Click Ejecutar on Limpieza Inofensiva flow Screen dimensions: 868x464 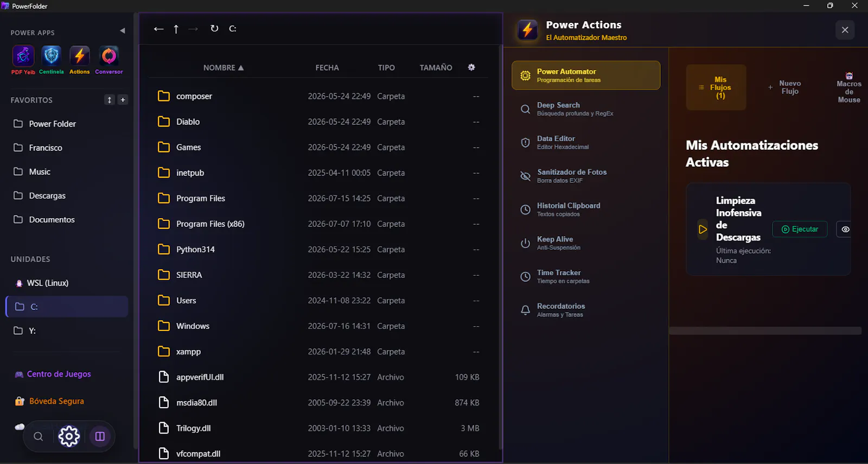pyautogui.click(x=800, y=229)
